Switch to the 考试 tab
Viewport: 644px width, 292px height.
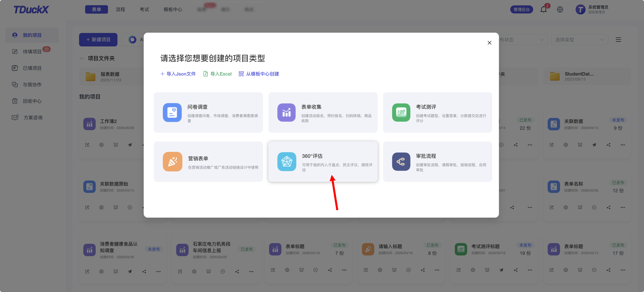pyautogui.click(x=144, y=9)
